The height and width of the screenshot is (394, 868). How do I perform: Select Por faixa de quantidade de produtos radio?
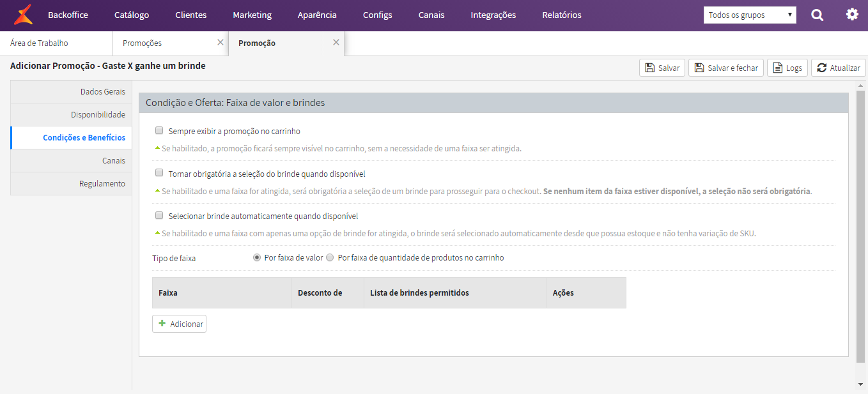(330, 257)
